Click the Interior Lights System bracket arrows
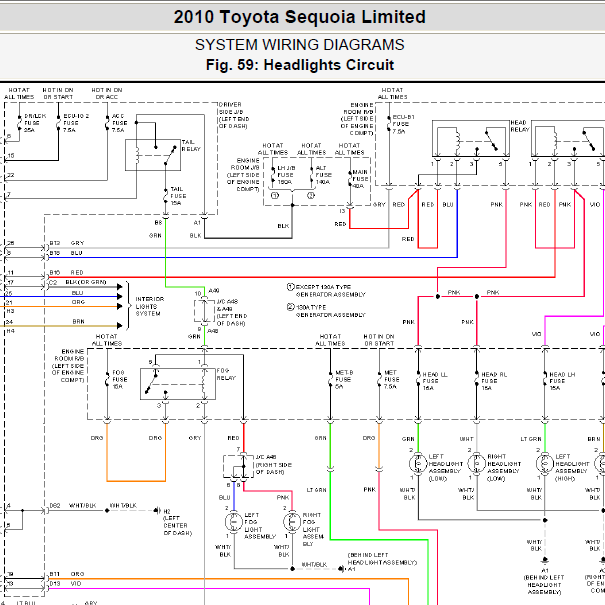 pos(124,306)
